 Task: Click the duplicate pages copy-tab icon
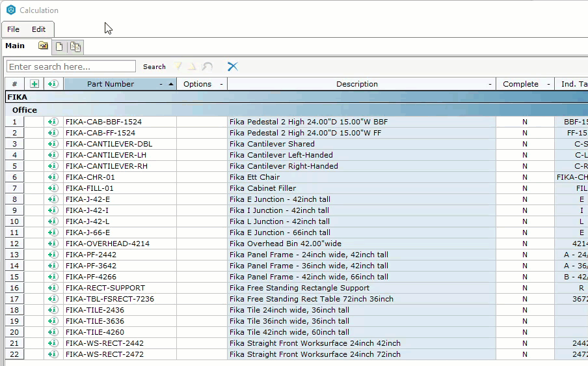75,46
